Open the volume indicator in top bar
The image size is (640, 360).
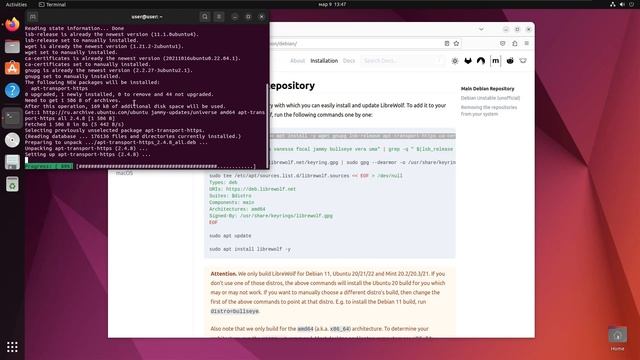coord(622,4)
